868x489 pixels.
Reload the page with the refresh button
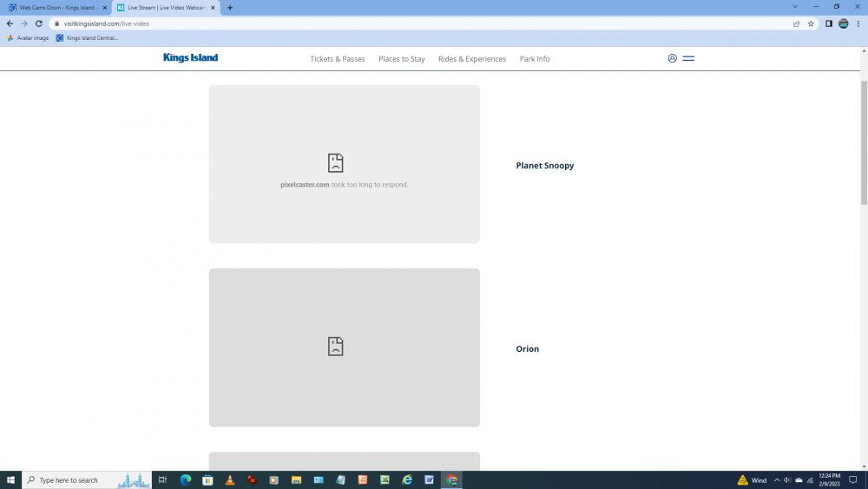point(39,23)
